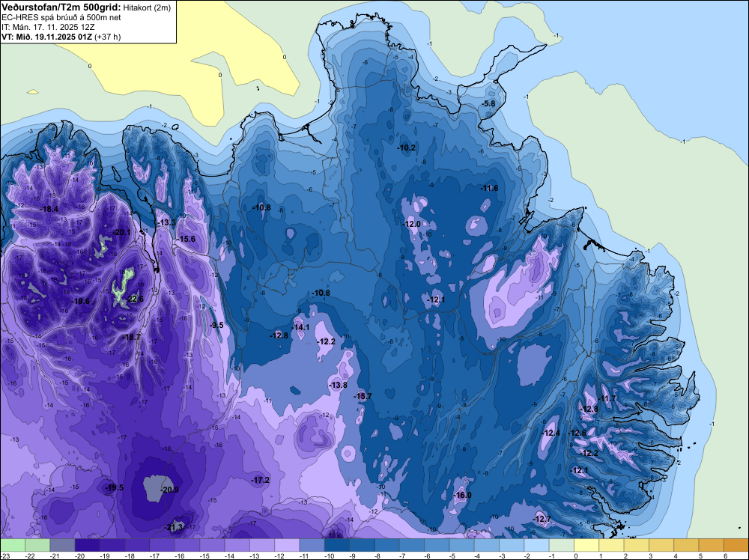The height and width of the screenshot is (560, 749).
Task: Select the legend swatch above the -5 label
Action: pyautogui.click(x=462, y=545)
